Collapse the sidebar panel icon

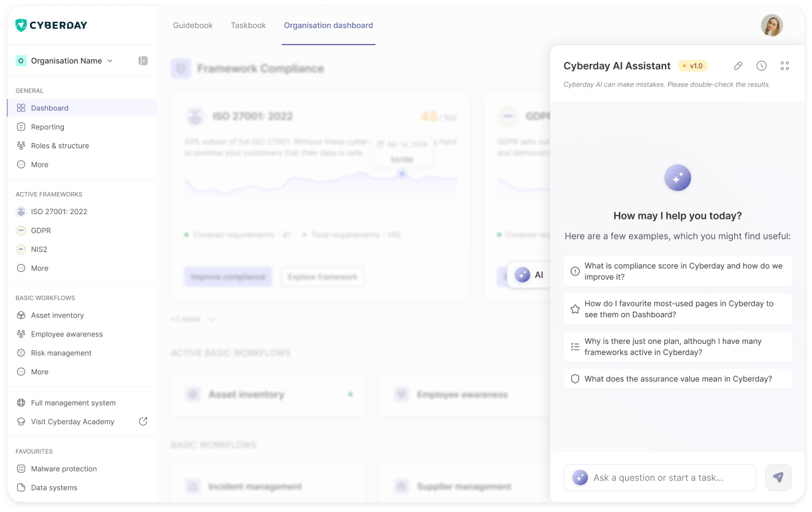click(143, 61)
